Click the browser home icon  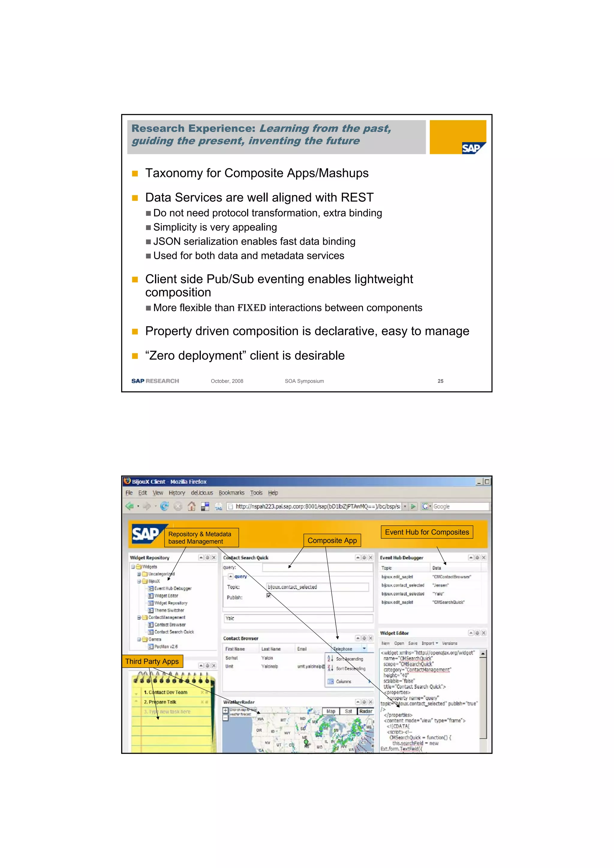192,506
